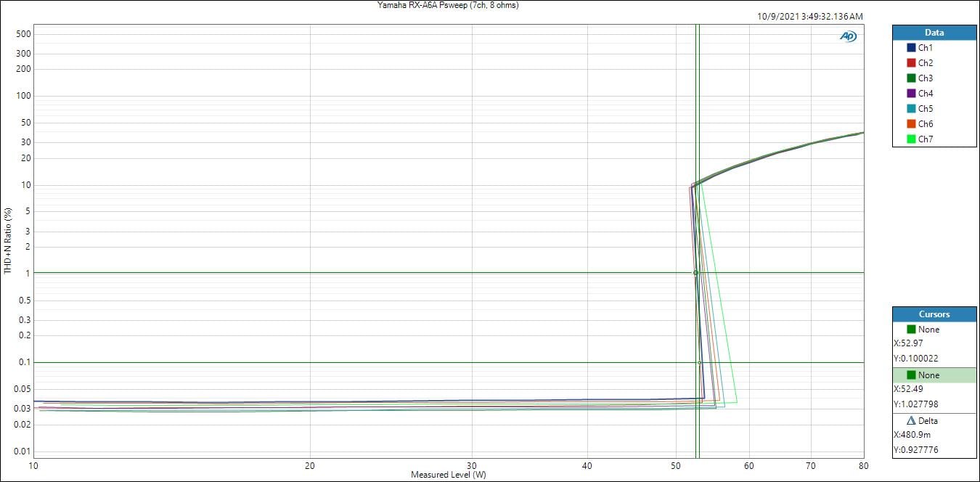980x482 pixels.
Task: Select the THD+N Ratio (%) axis label
Action: [x=8, y=241]
